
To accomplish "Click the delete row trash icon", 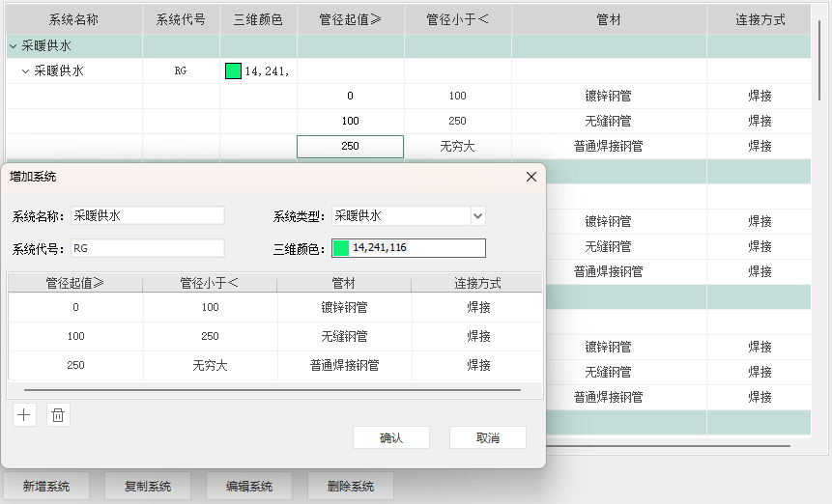I will (x=58, y=415).
